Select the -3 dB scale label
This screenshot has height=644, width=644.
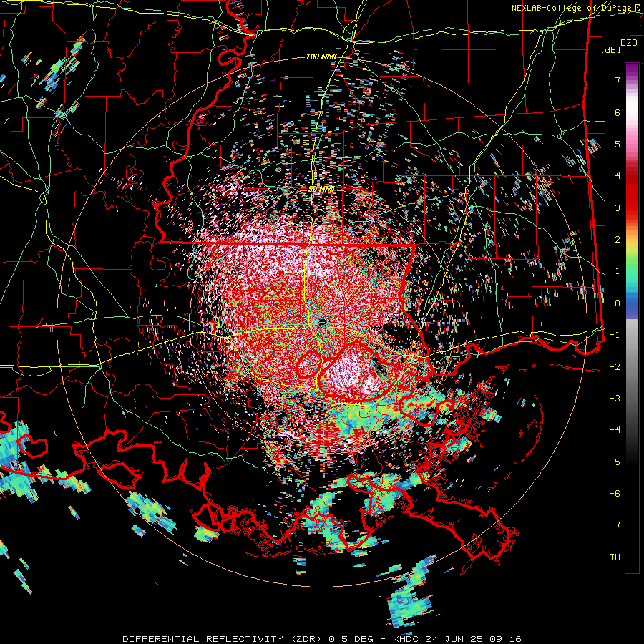615,399
